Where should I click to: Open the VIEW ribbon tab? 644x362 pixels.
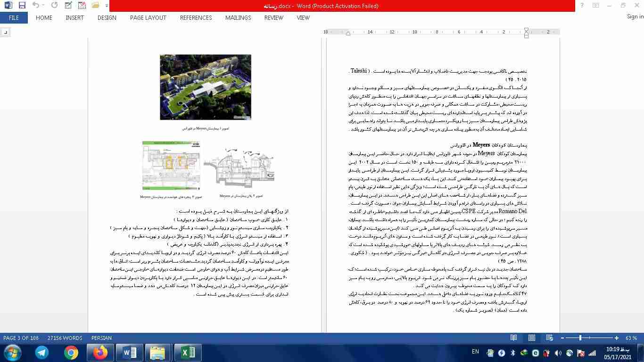(303, 17)
